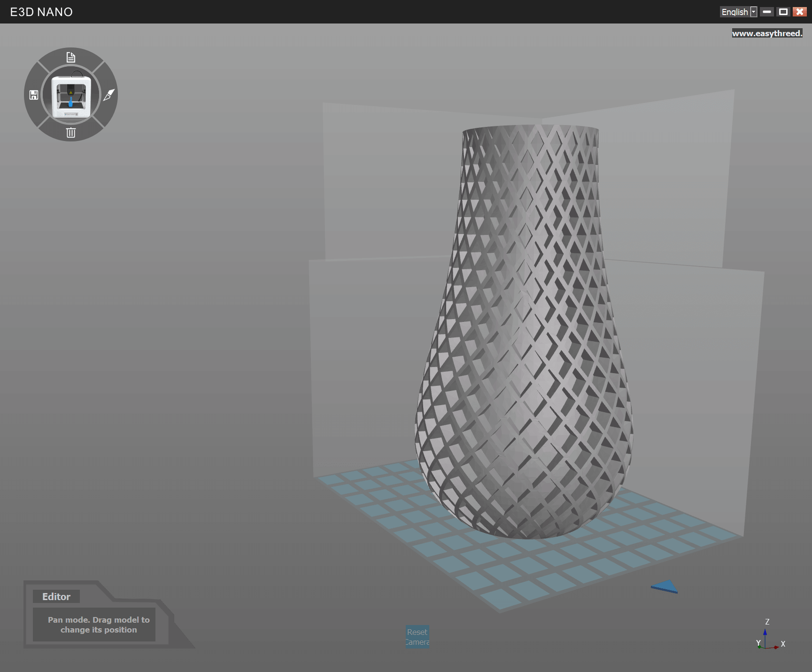Open the www.easythreed website link
Viewport: 812px width, 672px height.
[767, 33]
